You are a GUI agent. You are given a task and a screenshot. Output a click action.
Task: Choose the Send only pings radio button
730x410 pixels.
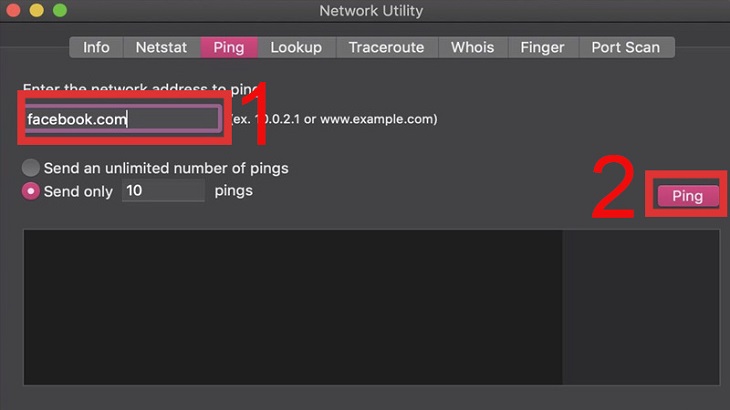[31, 191]
